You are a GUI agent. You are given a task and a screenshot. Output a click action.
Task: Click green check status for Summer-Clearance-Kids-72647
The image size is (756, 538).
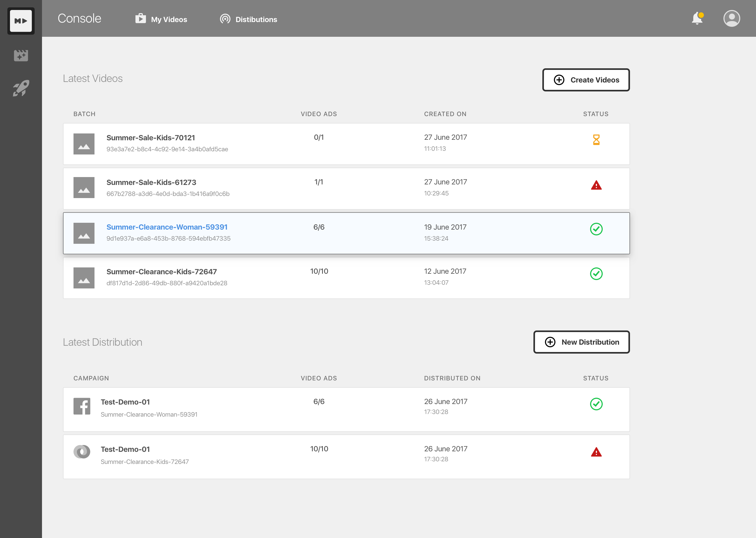[x=596, y=274]
